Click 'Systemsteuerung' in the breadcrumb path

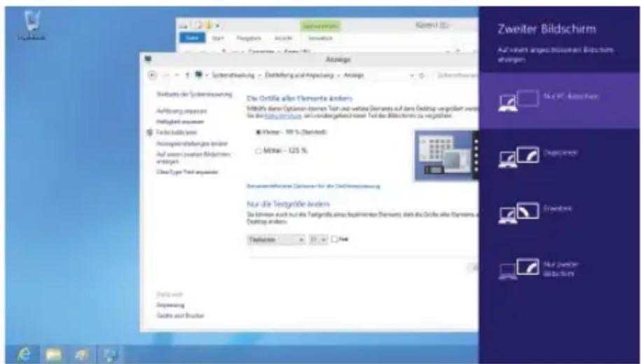tap(233, 75)
